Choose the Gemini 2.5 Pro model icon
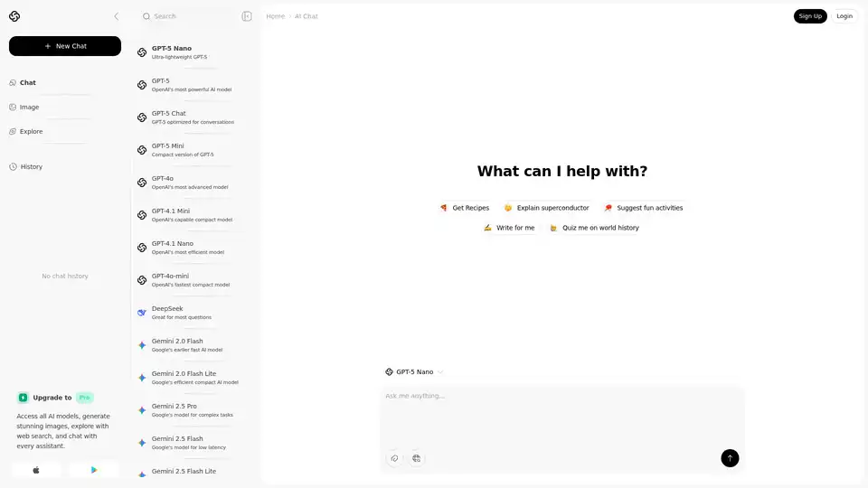Screen dimensions: 868x488 tap(142, 410)
